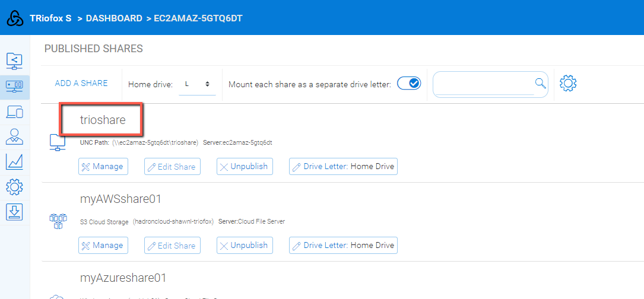Click the Triofox logo icon

(15, 18)
